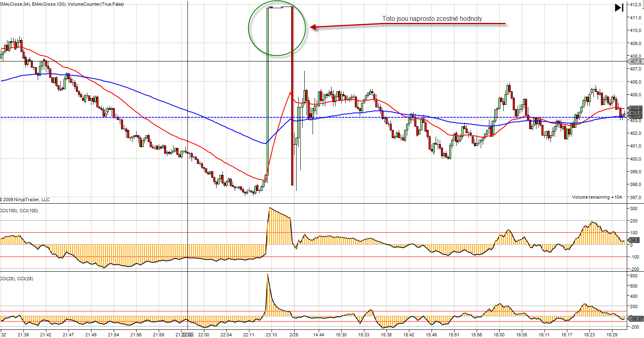This screenshot has width=644, height=338.
Task: Click the -55,97 value marker in CCI(28) panel
Action: [x=636, y=318]
